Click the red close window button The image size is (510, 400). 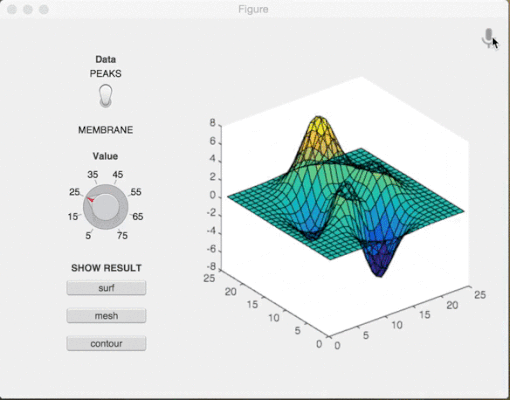point(12,10)
